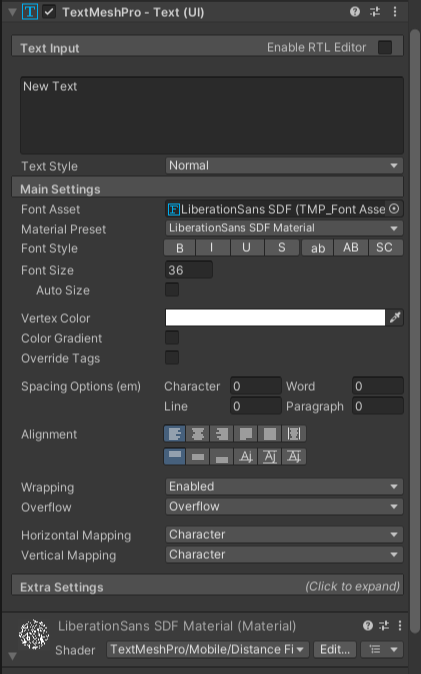Click the shader Edit... button
This screenshot has width=421, height=674.
coord(335,649)
